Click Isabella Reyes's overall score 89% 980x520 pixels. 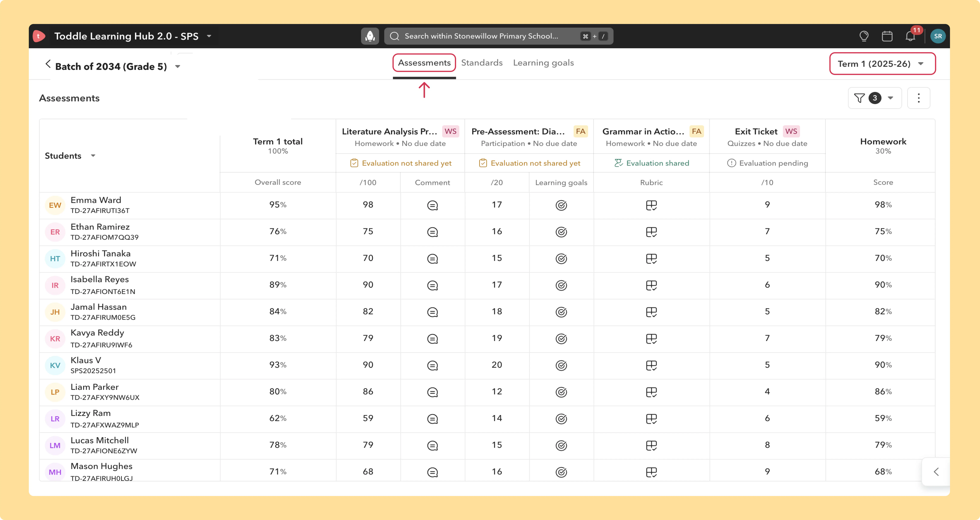(278, 285)
